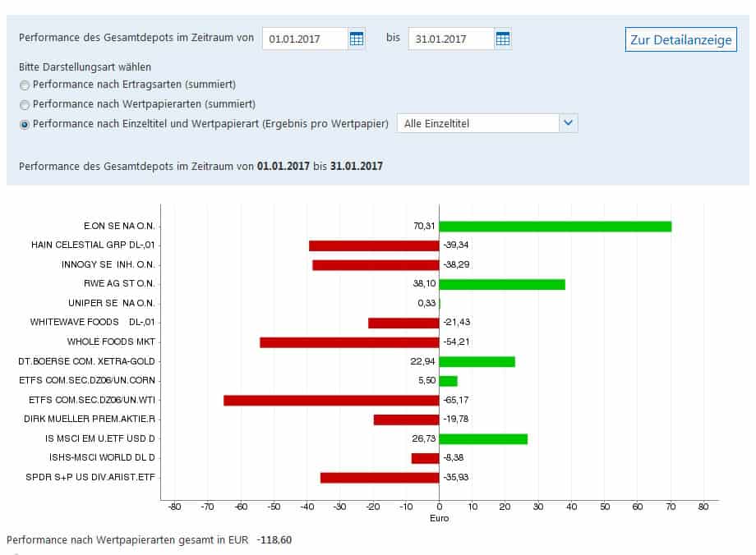Click the green RWE AG bar

(x=502, y=284)
